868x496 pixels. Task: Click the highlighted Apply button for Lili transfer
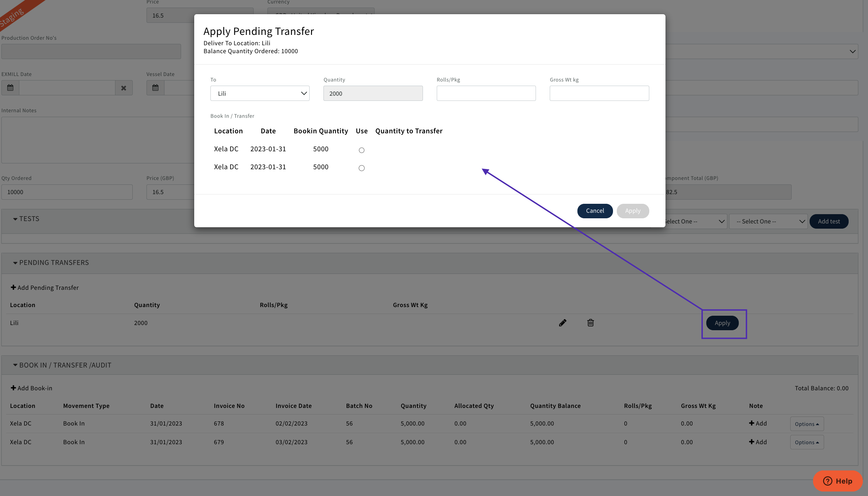[x=722, y=323]
